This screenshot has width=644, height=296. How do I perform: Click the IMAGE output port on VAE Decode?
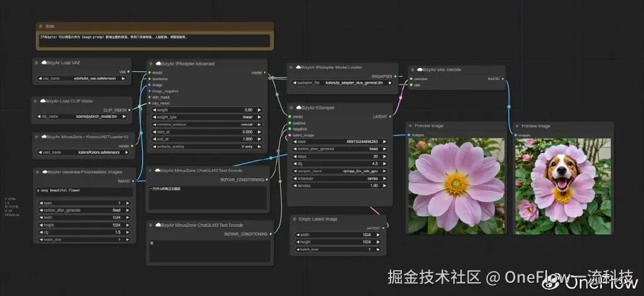[502, 79]
